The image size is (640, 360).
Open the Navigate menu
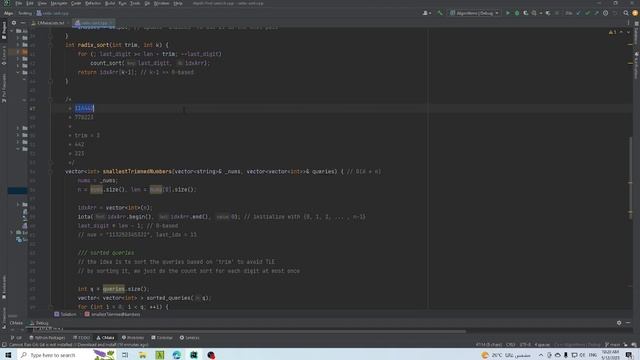coord(59,3)
